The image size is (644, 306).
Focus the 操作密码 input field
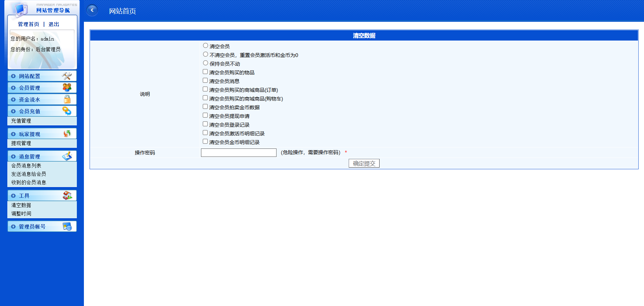coord(239,152)
